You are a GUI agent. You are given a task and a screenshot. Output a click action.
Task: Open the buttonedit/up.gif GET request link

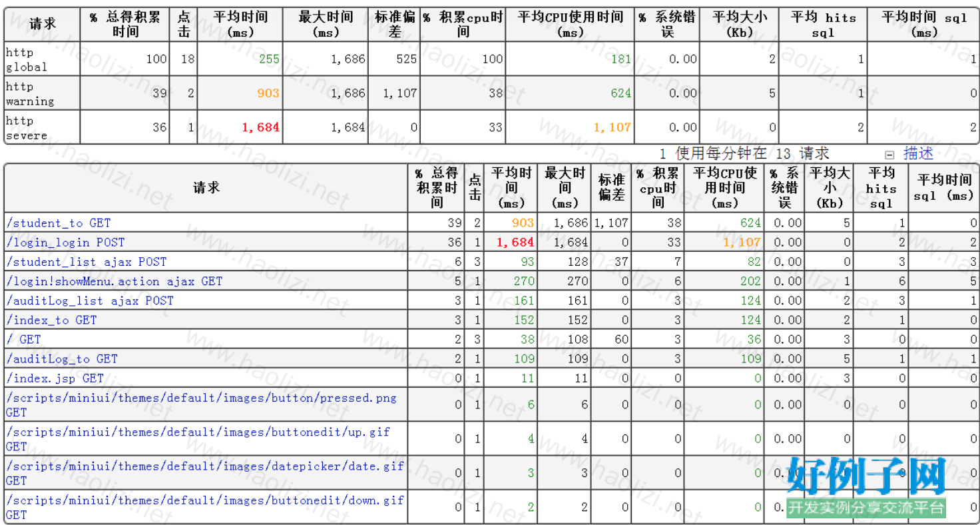[198, 432]
